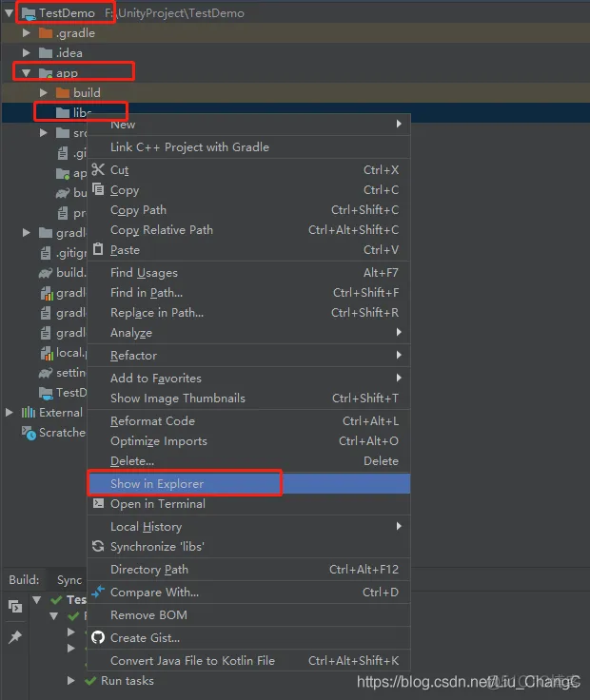The width and height of the screenshot is (590, 700).
Task: Click the pin icon in Build panel
Action: [x=15, y=636]
